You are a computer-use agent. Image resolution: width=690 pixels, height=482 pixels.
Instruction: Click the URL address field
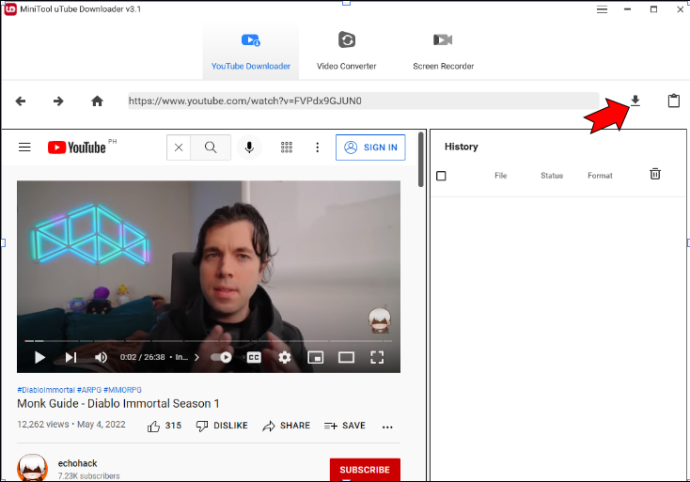click(x=363, y=101)
